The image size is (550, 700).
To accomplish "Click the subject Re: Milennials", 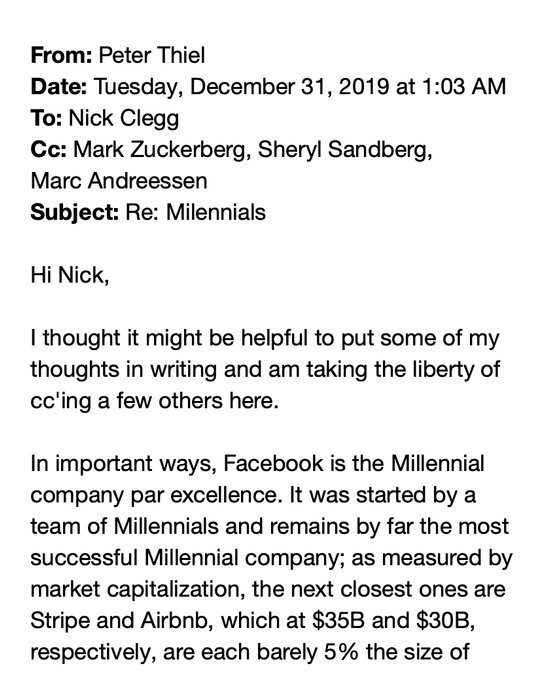I will [x=196, y=212].
